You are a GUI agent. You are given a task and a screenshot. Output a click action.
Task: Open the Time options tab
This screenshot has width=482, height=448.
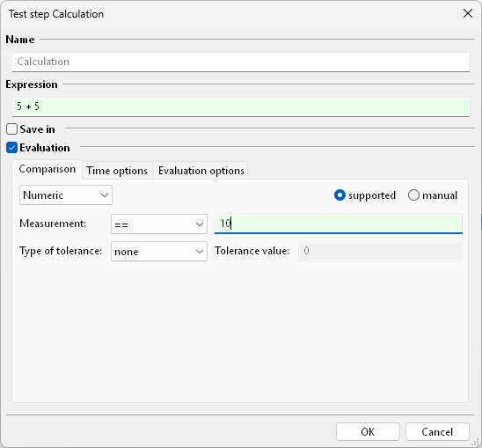[x=117, y=171]
